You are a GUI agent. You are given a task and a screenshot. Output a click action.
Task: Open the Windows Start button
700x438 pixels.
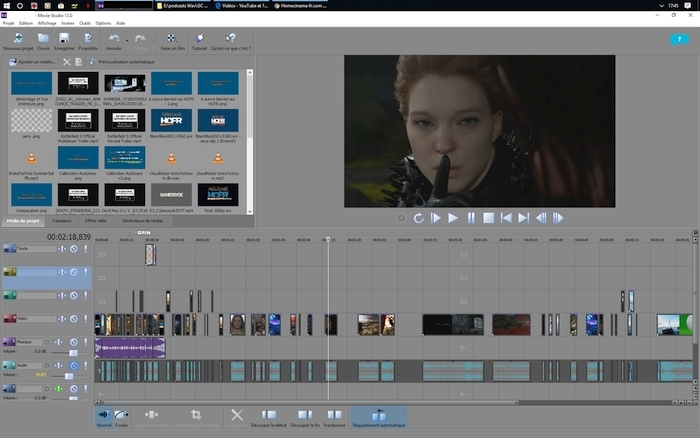pos(6,5)
